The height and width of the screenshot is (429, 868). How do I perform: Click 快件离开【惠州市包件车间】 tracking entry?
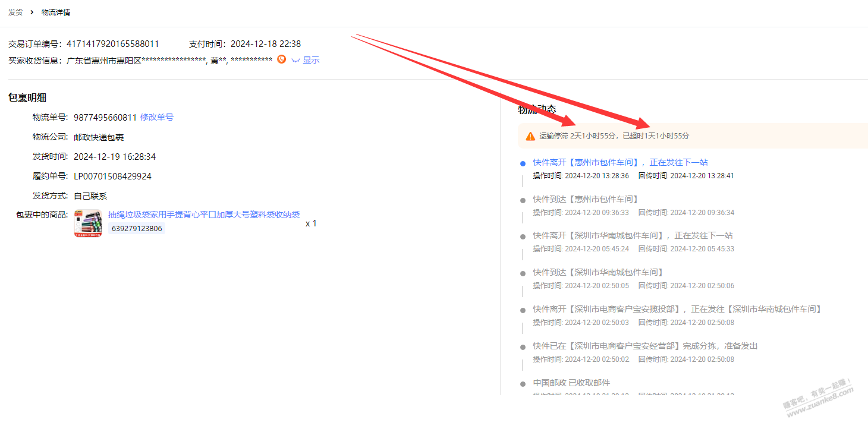620,162
